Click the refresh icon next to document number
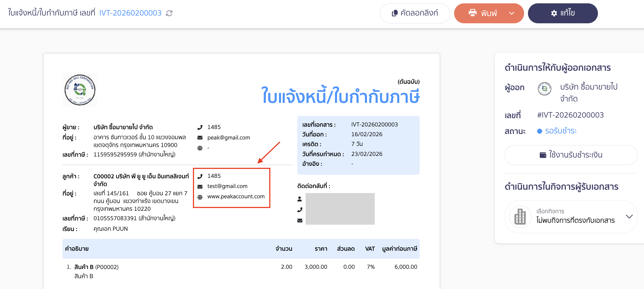Screen dimensions: 644x289 170,13
